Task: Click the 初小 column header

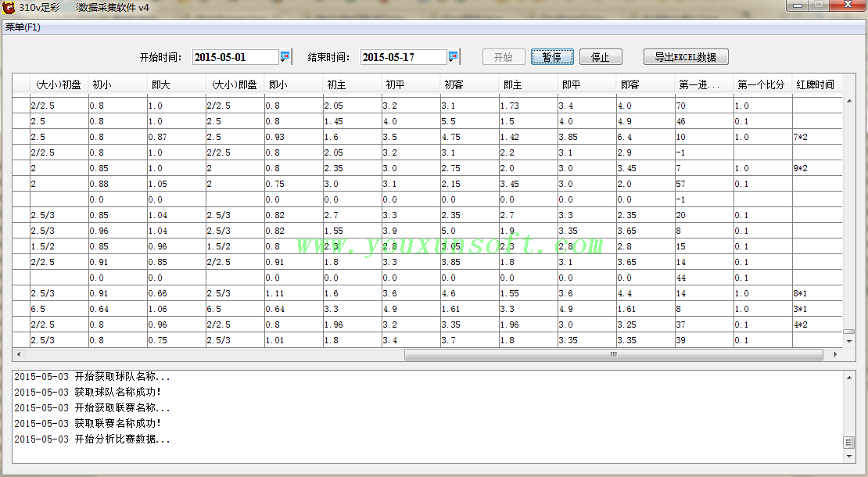Action: pos(118,84)
